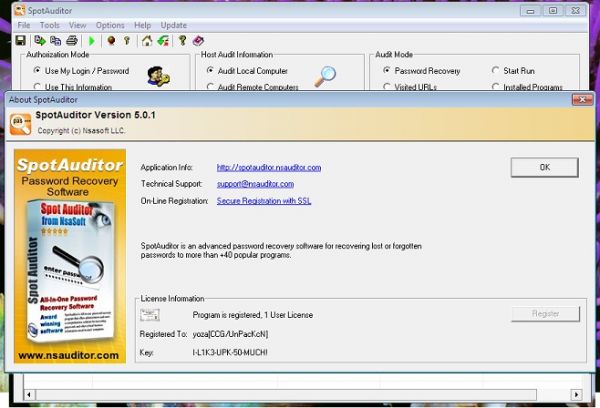Click the key text I-L1K3-UPK-50-MUCH!

(230, 353)
